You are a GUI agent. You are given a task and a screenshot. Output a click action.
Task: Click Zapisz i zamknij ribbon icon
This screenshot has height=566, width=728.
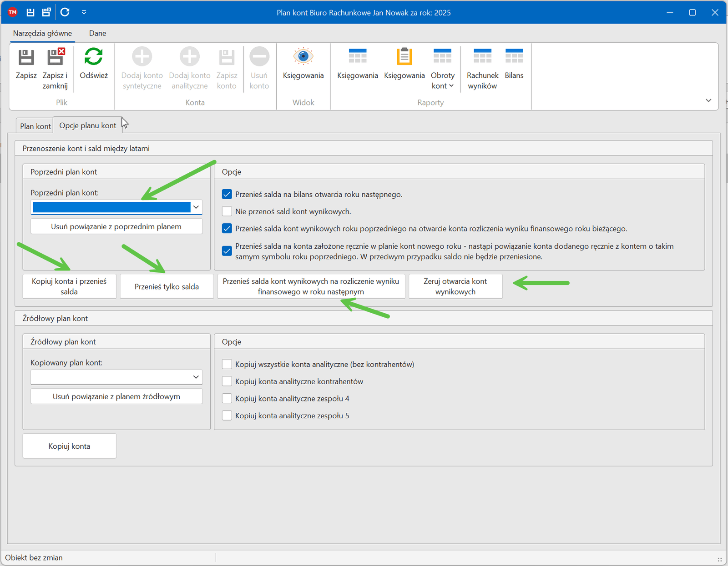(x=56, y=58)
